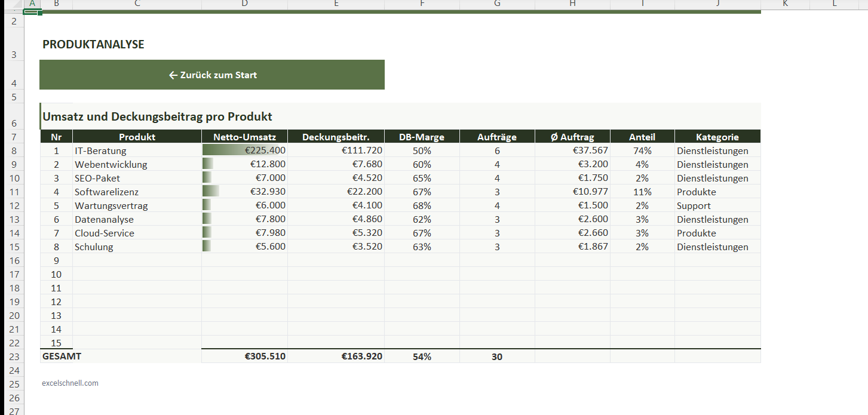
Task: Click the Wartungsvertrag DB-Marge 68% cell
Action: (421, 205)
